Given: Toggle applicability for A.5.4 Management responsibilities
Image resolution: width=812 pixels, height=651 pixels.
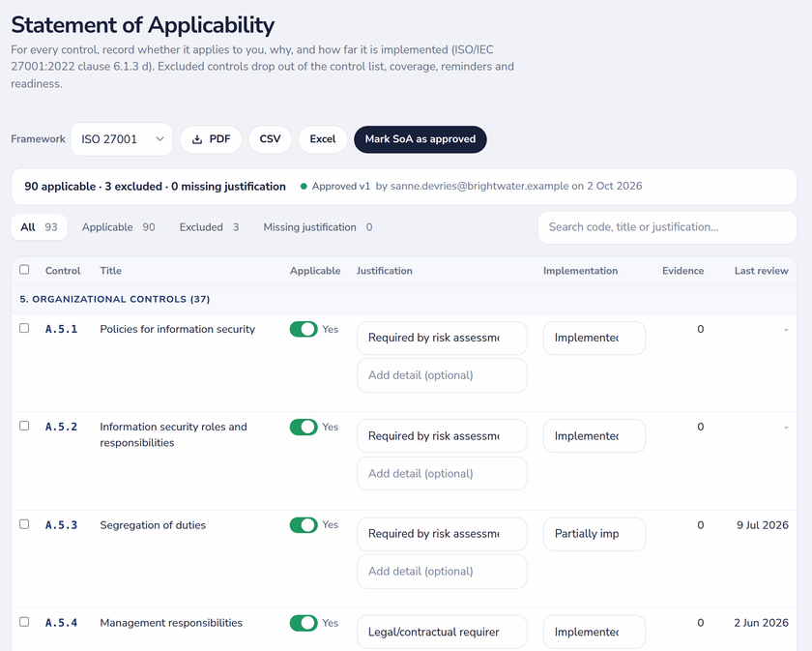Looking at the screenshot, I should [304, 623].
